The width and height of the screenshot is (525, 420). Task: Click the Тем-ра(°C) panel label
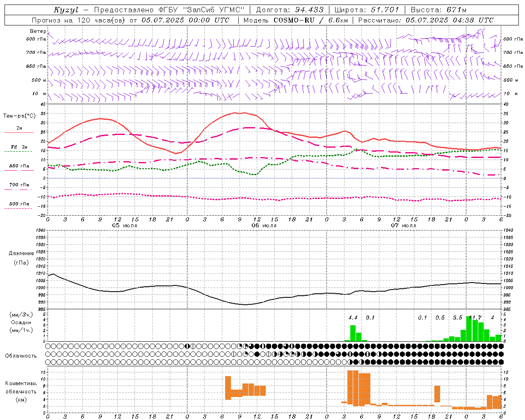pyautogui.click(x=19, y=116)
